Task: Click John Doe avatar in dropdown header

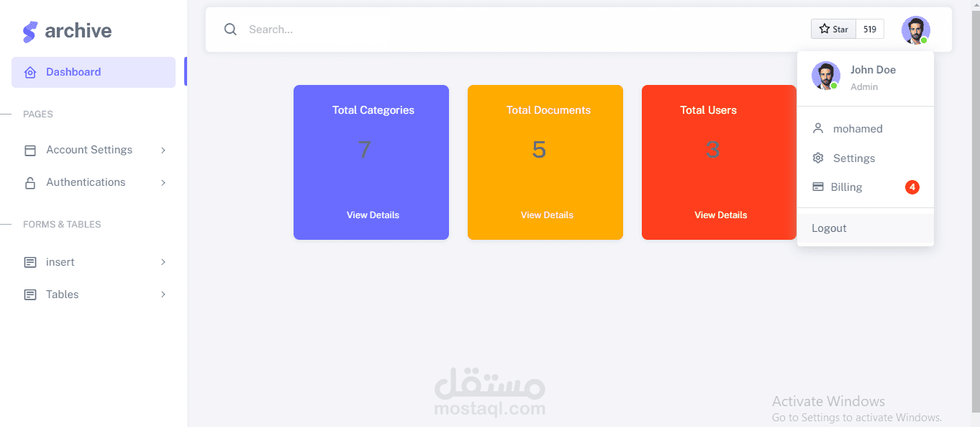Action: click(x=826, y=76)
